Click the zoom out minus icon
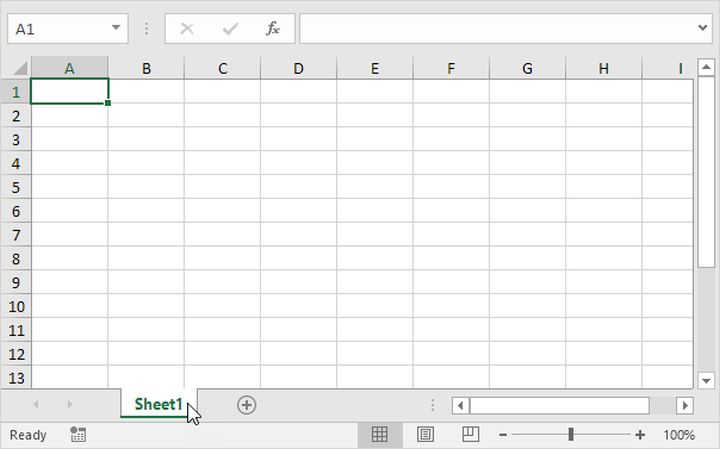Viewport: 720px width, 449px height. coord(503,435)
